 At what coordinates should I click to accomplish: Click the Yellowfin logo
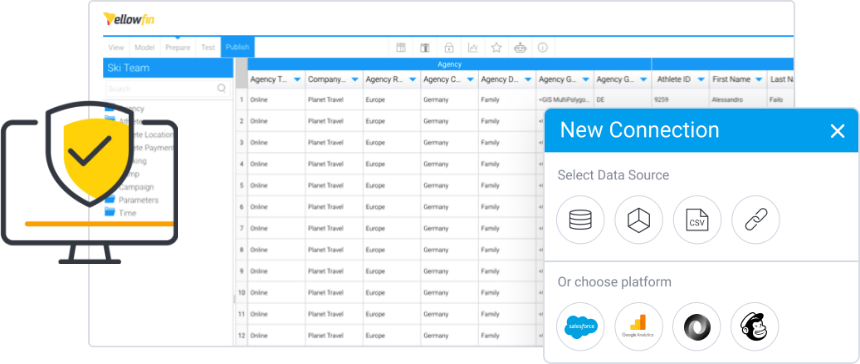(x=129, y=19)
